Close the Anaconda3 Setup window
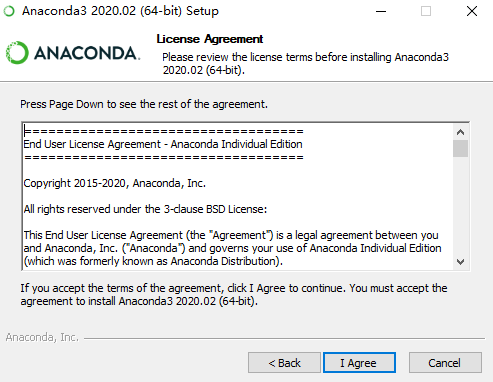Screen dimensions: 493x382 (x=472, y=11)
